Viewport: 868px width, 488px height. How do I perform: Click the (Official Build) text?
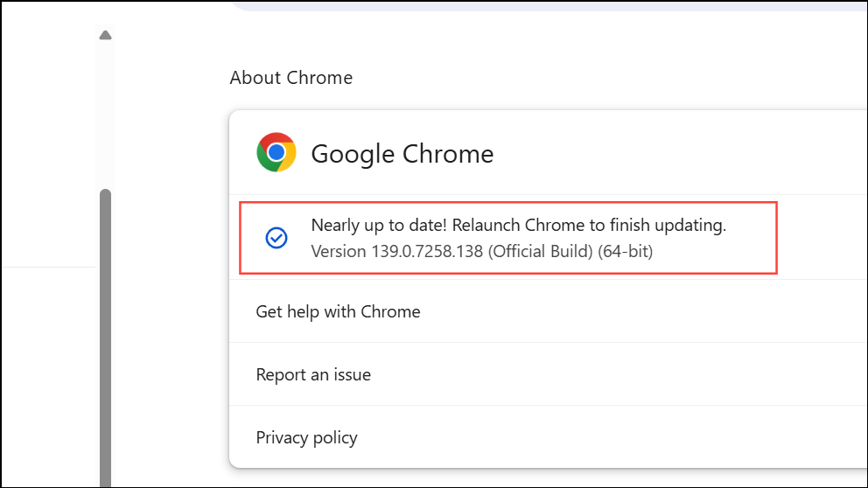(x=540, y=251)
